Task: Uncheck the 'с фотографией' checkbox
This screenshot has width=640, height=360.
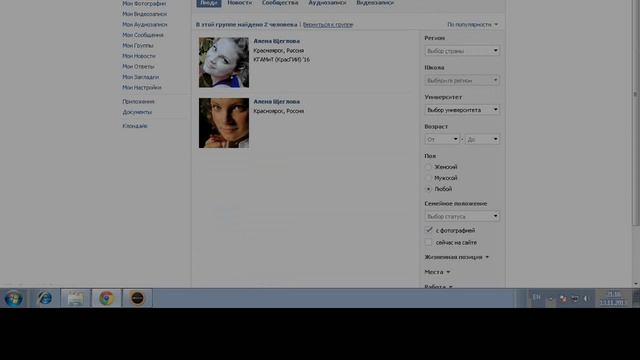Action: pos(429,230)
